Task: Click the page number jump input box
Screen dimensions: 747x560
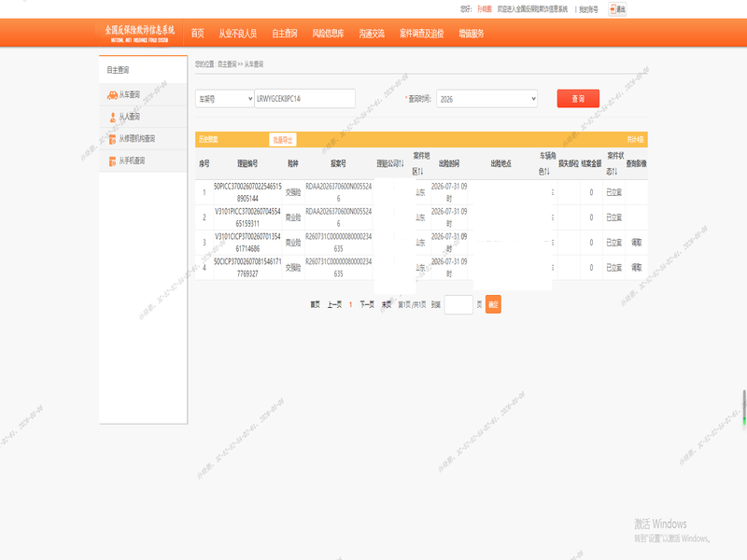Action: (458, 304)
